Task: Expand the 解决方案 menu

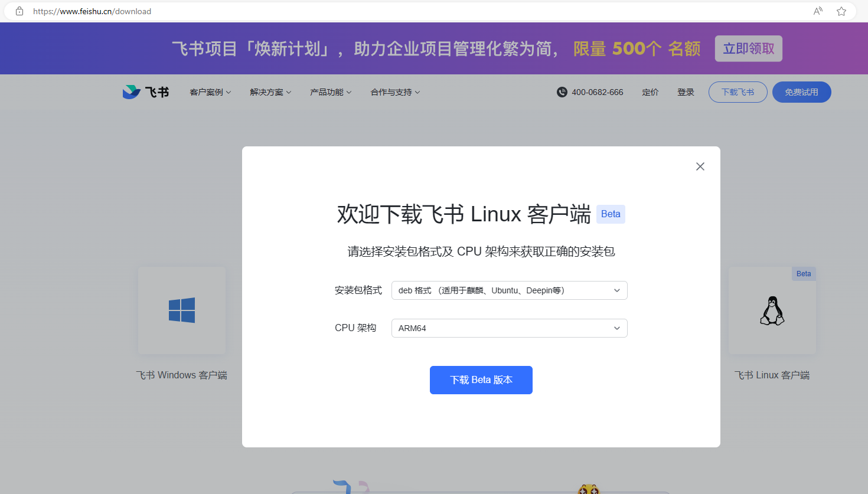Action: tap(270, 92)
